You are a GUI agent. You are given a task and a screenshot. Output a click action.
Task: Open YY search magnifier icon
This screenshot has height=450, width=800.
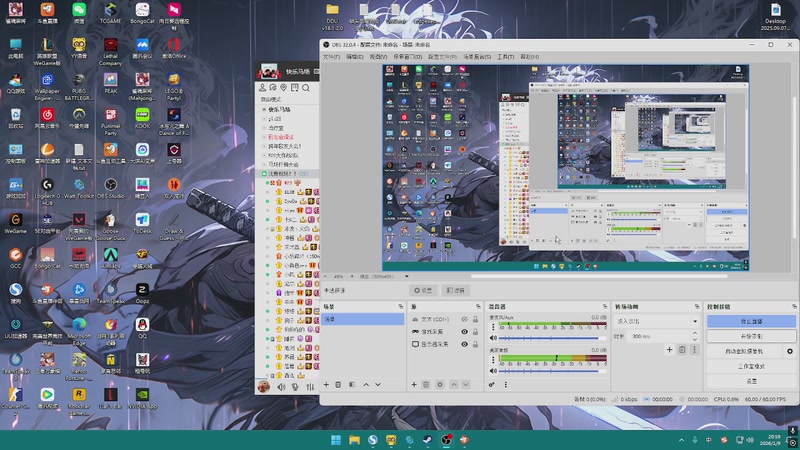pyautogui.click(x=306, y=88)
